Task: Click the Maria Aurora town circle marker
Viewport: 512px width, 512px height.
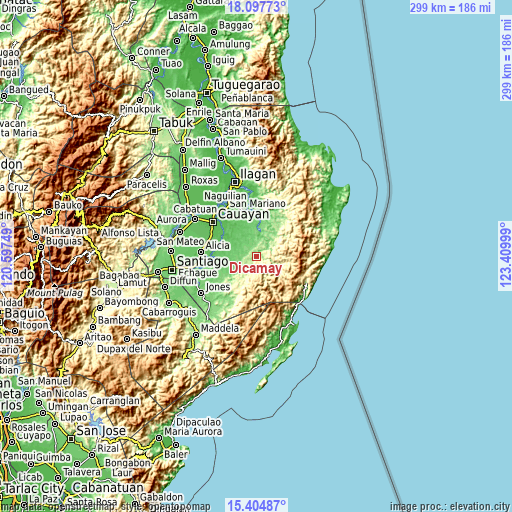Action: pos(159,438)
